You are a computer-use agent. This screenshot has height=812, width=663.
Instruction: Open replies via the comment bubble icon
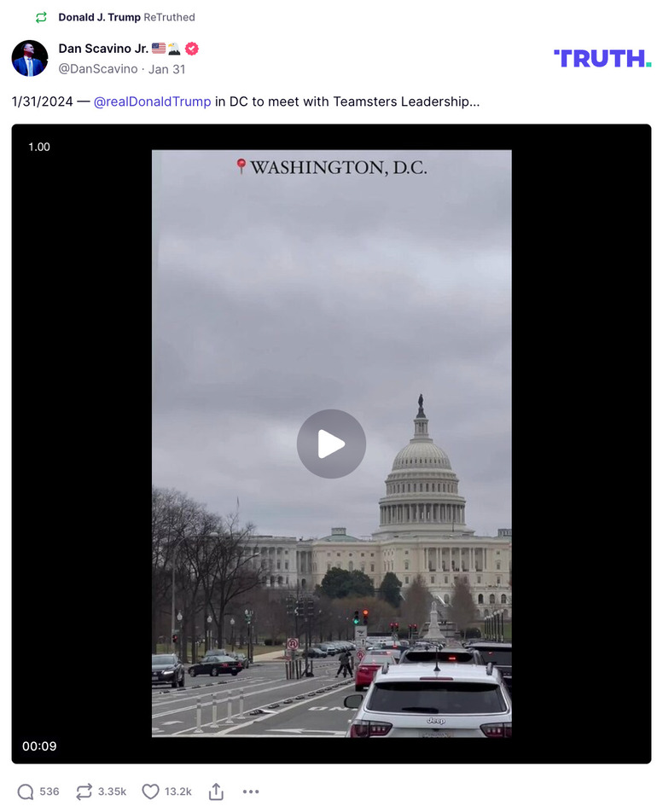(x=26, y=792)
